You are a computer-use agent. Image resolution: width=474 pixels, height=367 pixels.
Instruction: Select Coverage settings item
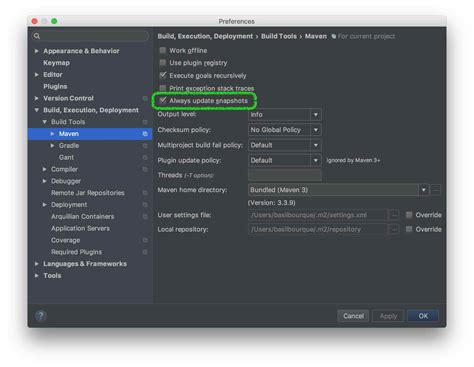pos(65,240)
